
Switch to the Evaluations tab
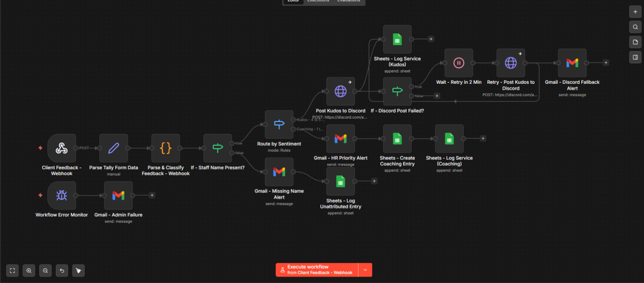pyautogui.click(x=349, y=2)
